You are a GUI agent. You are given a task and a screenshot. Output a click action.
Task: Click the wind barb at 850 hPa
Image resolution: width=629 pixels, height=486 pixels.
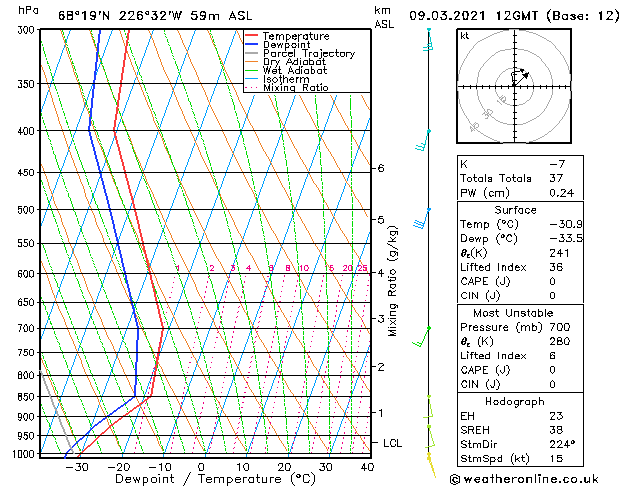pos(428,407)
